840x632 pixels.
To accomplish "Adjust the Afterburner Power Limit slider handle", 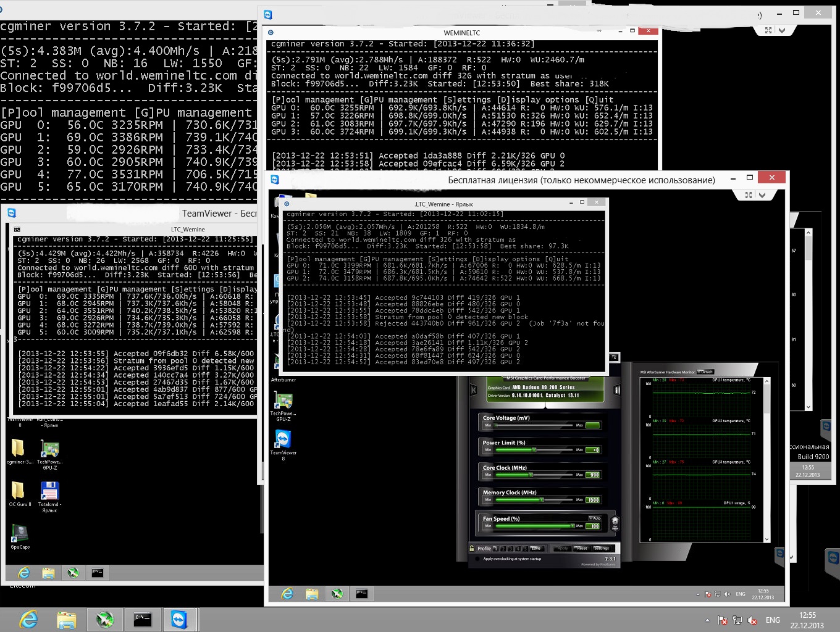I will [534, 450].
